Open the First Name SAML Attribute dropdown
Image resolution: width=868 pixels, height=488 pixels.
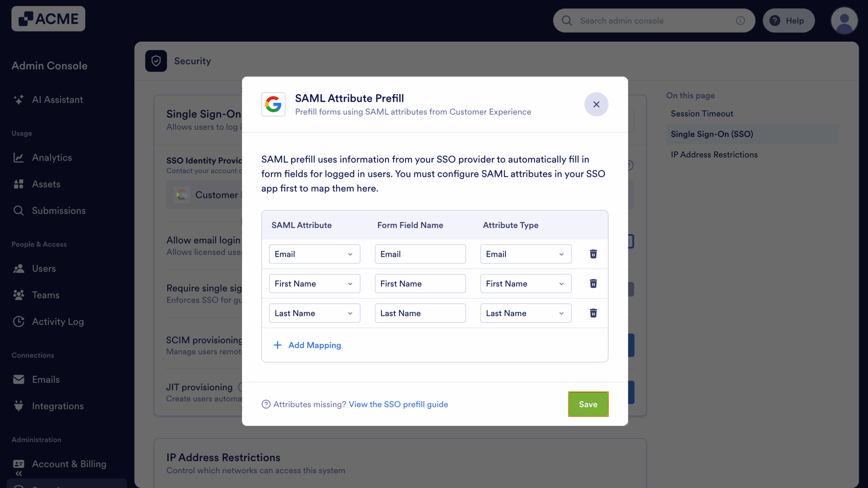click(x=314, y=283)
